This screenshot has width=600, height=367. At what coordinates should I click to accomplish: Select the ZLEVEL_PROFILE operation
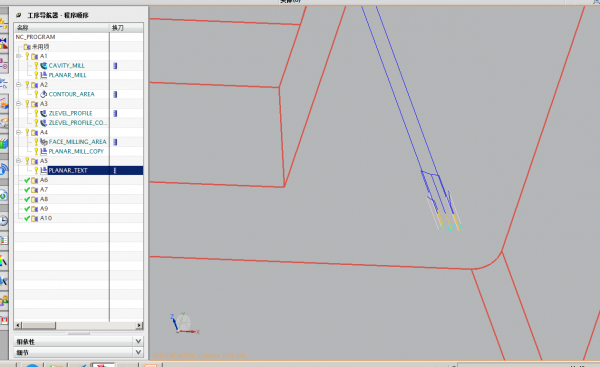(x=70, y=113)
